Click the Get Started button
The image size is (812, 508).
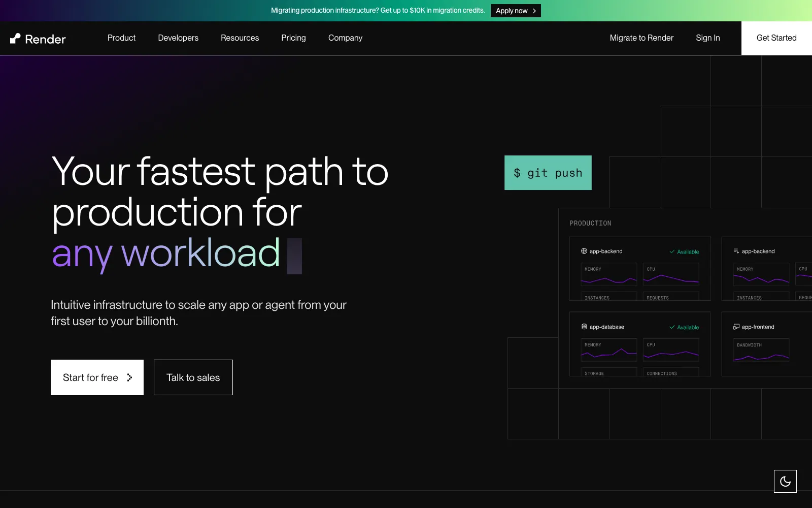(776, 38)
